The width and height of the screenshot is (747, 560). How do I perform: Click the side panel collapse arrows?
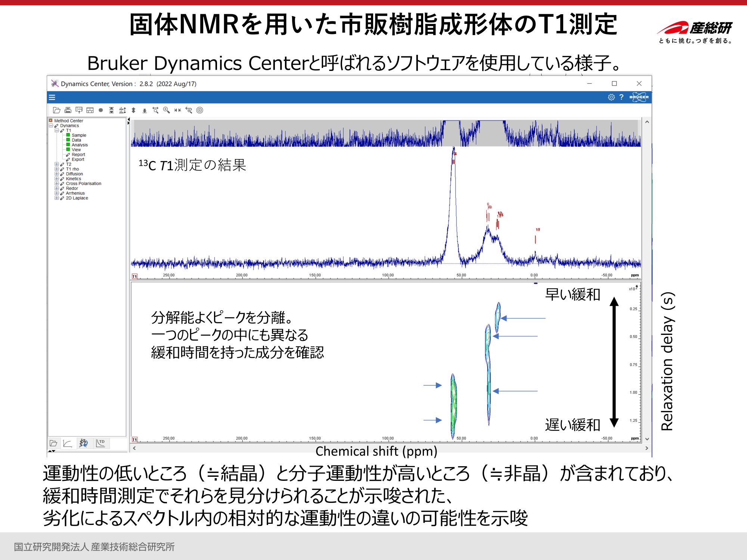click(x=128, y=121)
